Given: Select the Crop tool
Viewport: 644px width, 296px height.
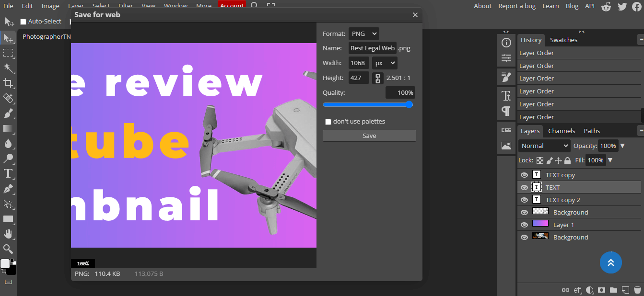Looking at the screenshot, I should point(8,83).
